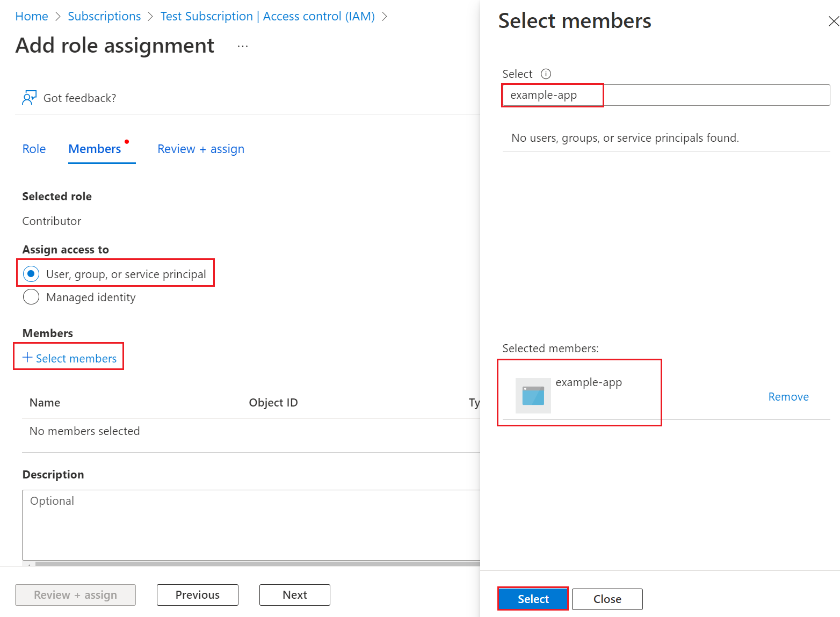Click the example-app application icon

pos(533,396)
